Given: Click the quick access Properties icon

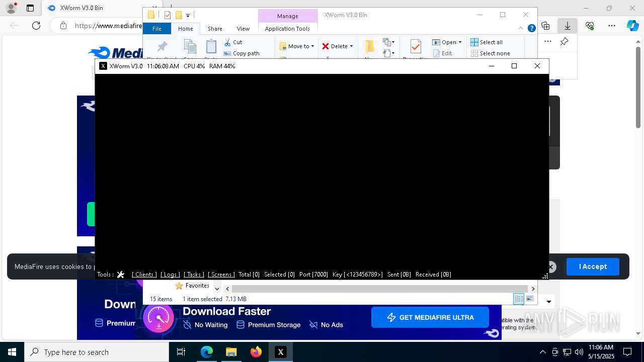Looking at the screenshot, I should tap(168, 15).
